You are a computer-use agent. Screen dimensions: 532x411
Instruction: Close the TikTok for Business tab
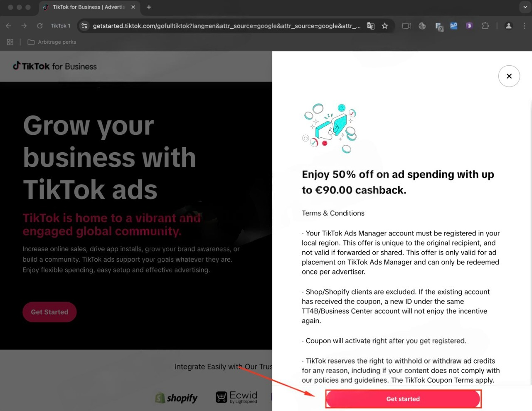tap(133, 7)
